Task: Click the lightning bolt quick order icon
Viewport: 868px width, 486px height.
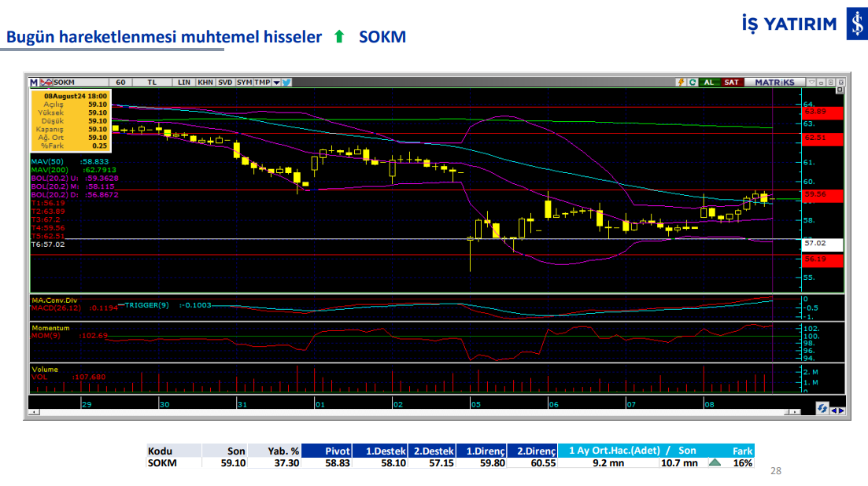Action: [681, 82]
